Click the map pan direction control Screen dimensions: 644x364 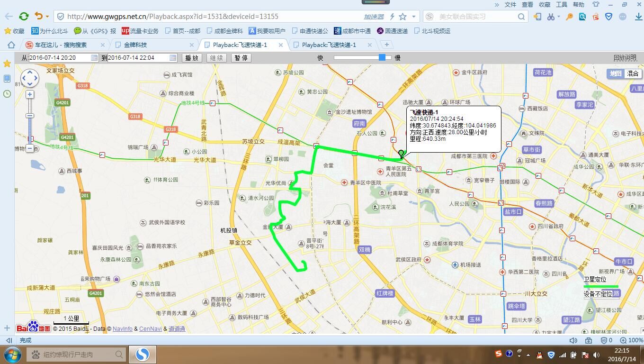click(29, 78)
